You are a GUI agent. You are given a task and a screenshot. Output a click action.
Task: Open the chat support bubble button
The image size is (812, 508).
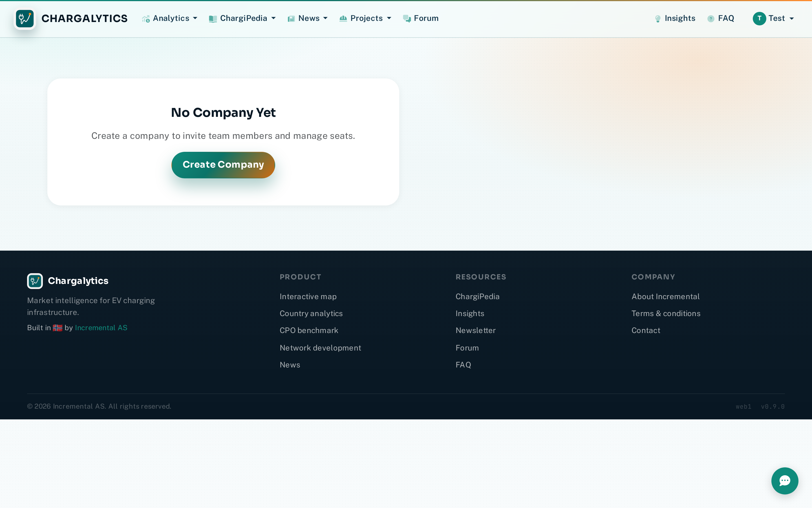click(x=784, y=480)
